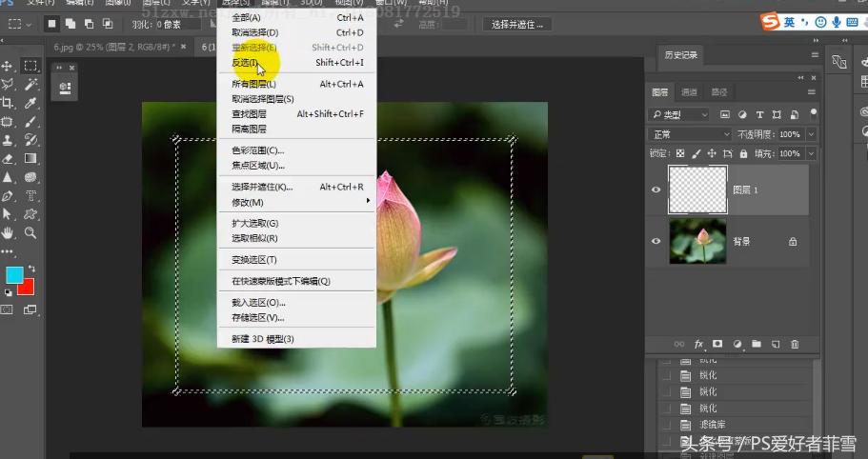The height and width of the screenshot is (459, 868).
Task: Switch to the 通道 tab
Action: pyautogui.click(x=689, y=92)
